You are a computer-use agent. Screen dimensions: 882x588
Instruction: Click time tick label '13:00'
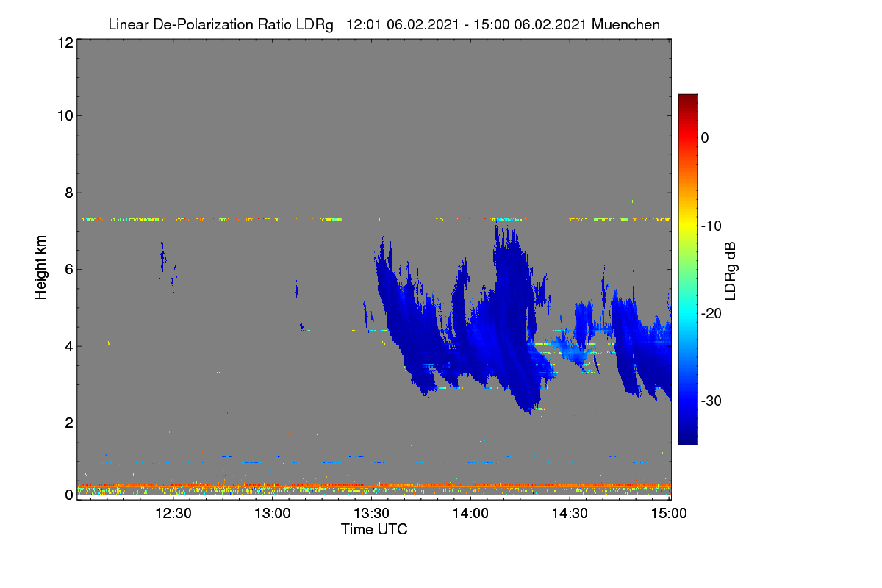coord(272,513)
